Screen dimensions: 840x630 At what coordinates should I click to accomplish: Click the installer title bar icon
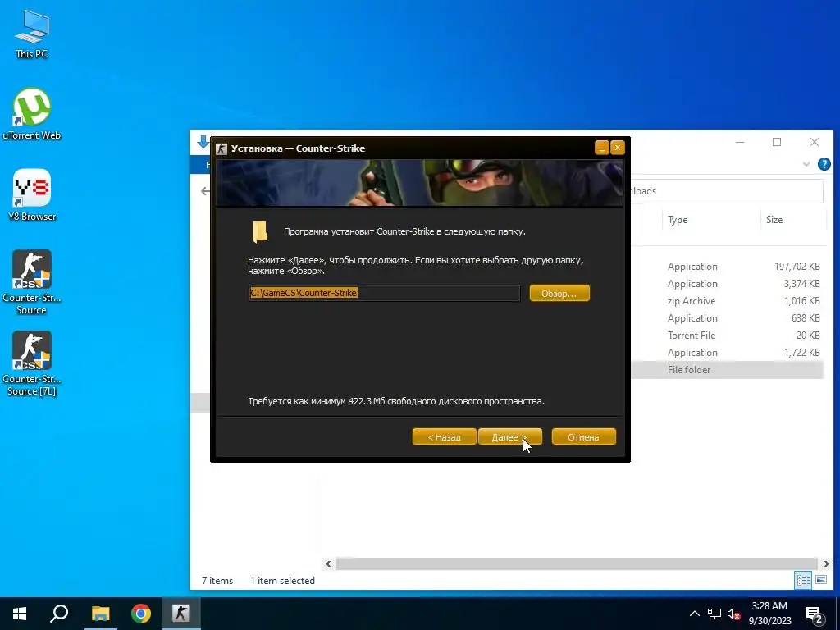click(x=221, y=148)
